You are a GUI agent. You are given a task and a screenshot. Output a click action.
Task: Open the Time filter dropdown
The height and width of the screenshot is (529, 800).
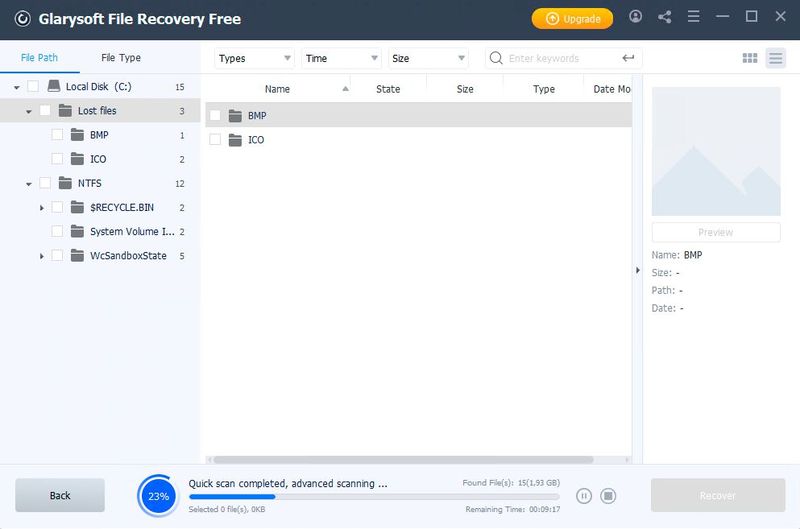tap(341, 58)
